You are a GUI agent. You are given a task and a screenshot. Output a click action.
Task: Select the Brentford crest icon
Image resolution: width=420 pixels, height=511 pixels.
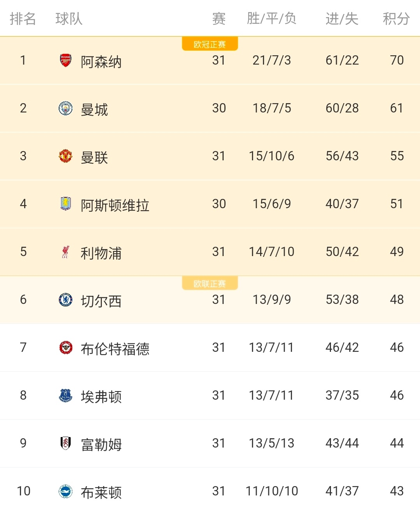point(65,348)
